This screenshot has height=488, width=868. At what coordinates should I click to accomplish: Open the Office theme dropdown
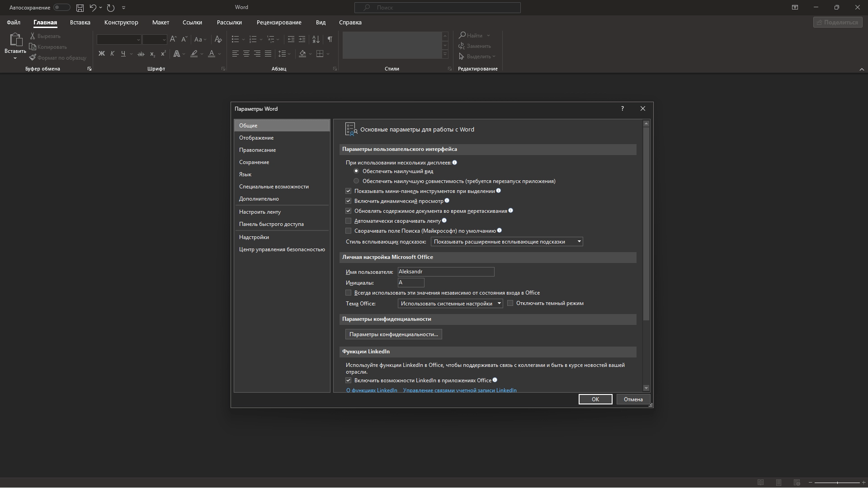click(x=450, y=304)
